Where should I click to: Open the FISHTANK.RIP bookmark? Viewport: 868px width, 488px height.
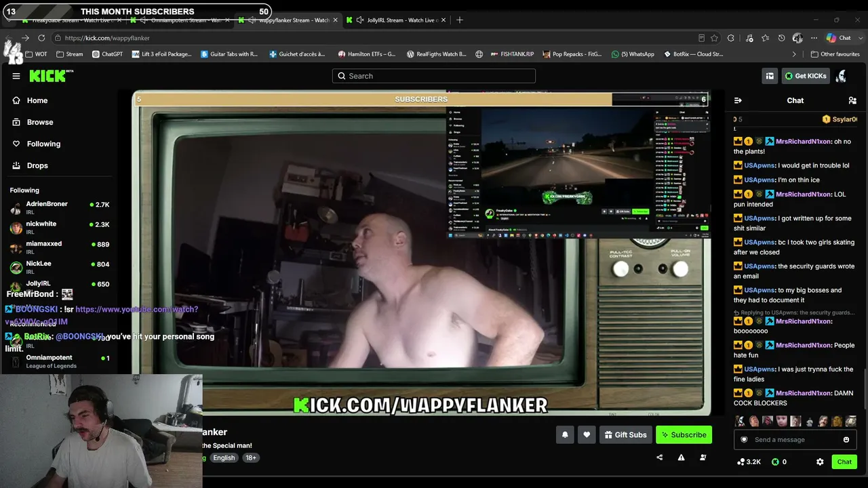(x=513, y=54)
